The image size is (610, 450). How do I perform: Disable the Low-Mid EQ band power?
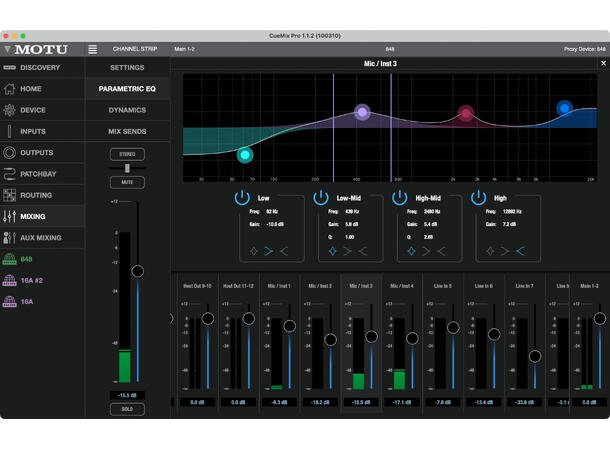[x=322, y=198]
